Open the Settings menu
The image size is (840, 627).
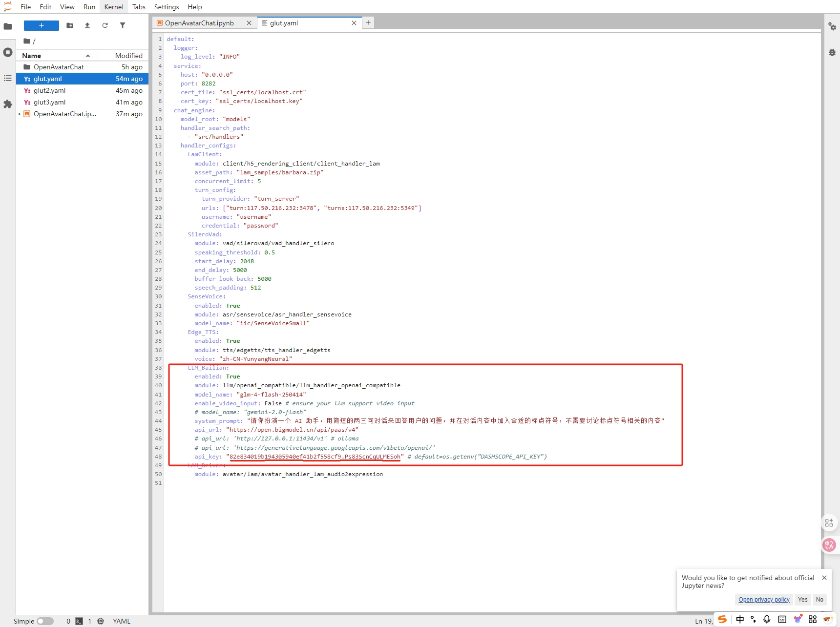[167, 7]
